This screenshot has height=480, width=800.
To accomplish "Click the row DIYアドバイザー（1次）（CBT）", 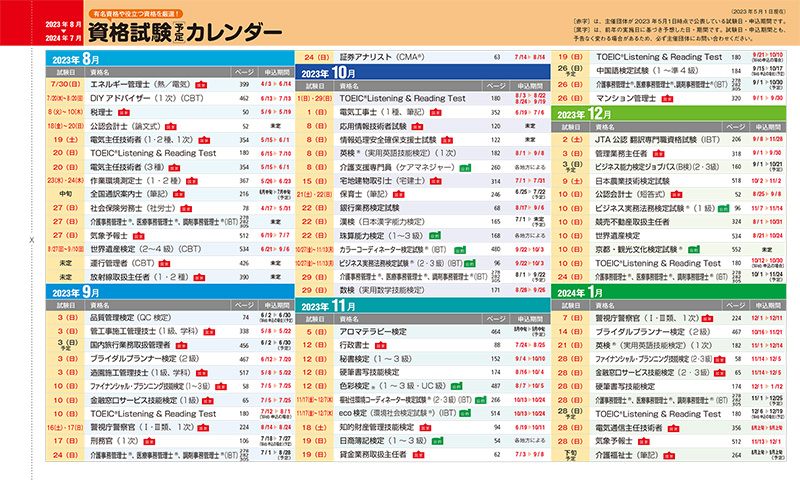I will pyautogui.click(x=170, y=98).
